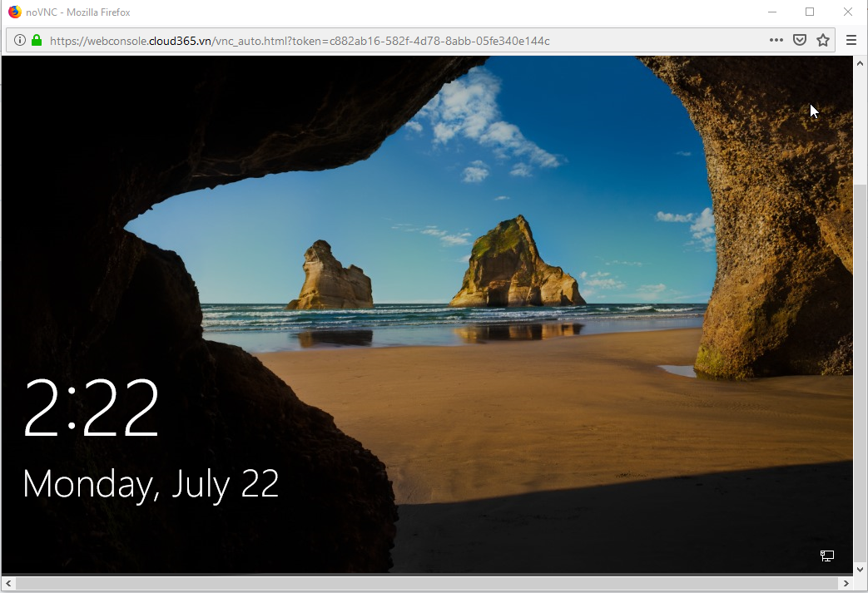Click the vertical scrollbar up arrow
Screen dimensions: 868x593
[860, 63]
